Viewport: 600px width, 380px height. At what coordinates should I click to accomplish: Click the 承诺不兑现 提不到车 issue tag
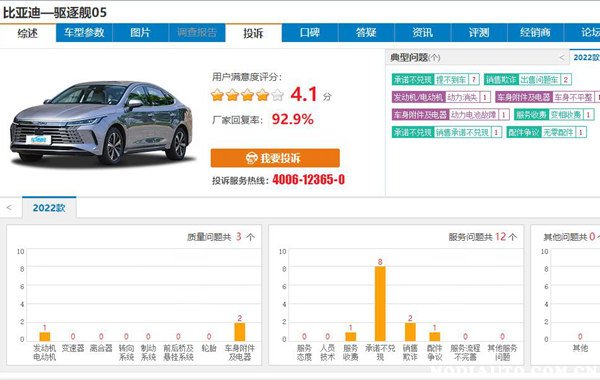tap(435, 80)
